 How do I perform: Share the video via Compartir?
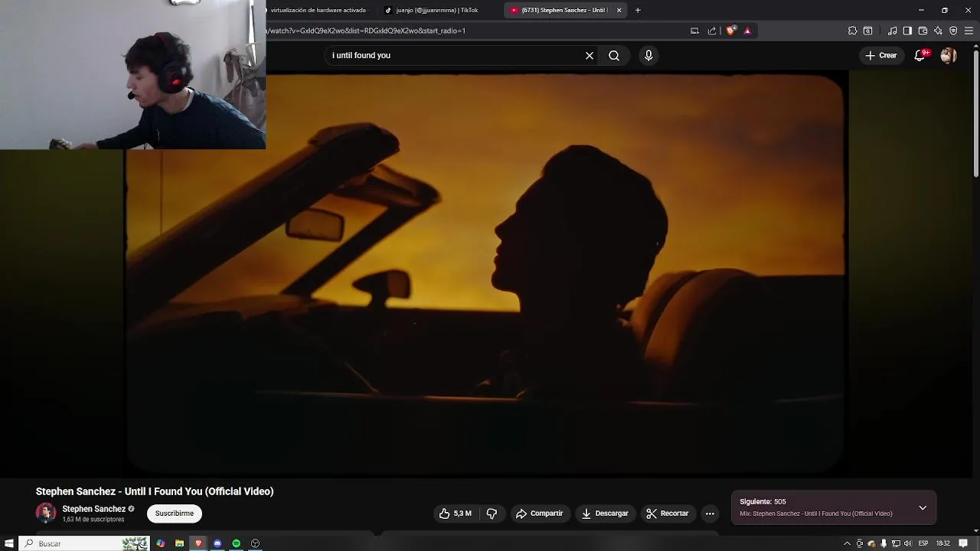[x=539, y=514]
